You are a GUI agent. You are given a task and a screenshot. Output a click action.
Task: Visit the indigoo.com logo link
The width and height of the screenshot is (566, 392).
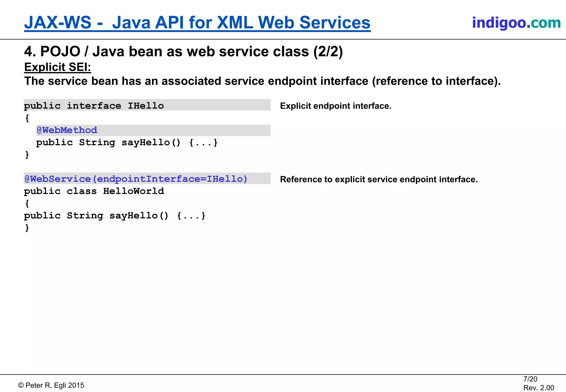click(x=516, y=23)
